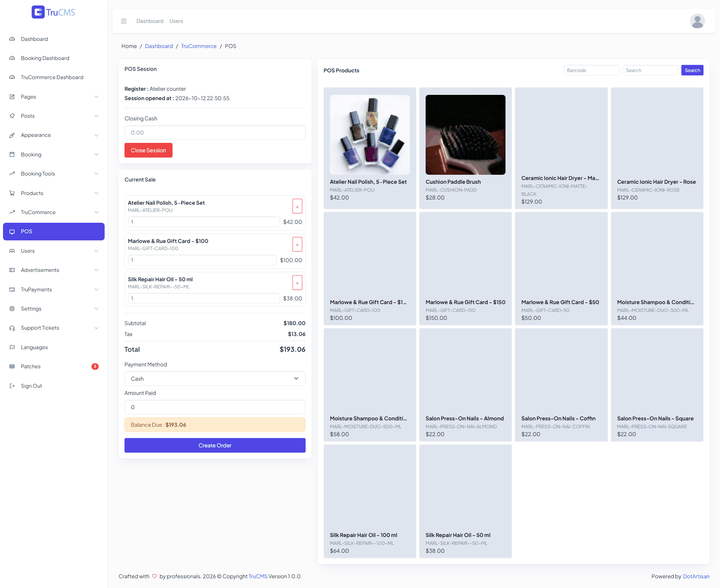Click the Languages flag icon
The width and height of the screenshot is (720, 588).
coord(12,347)
